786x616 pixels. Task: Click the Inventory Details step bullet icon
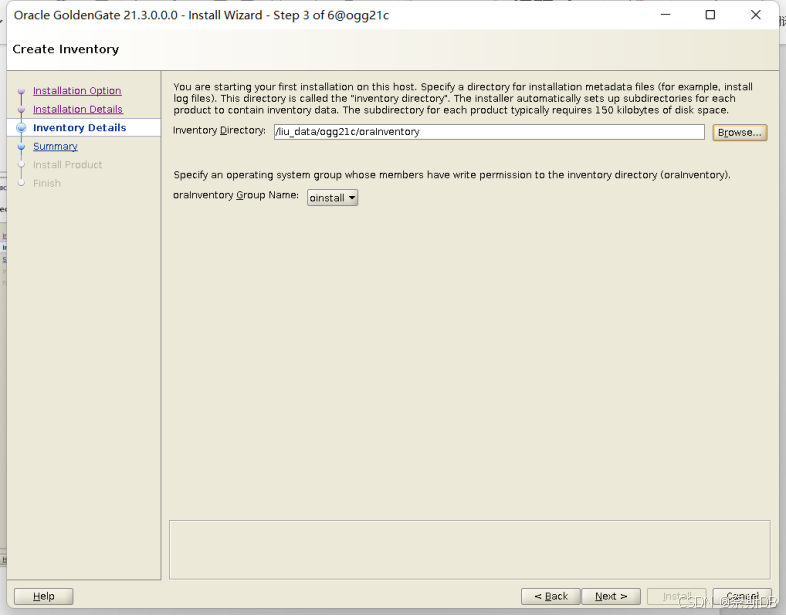[x=21, y=128]
